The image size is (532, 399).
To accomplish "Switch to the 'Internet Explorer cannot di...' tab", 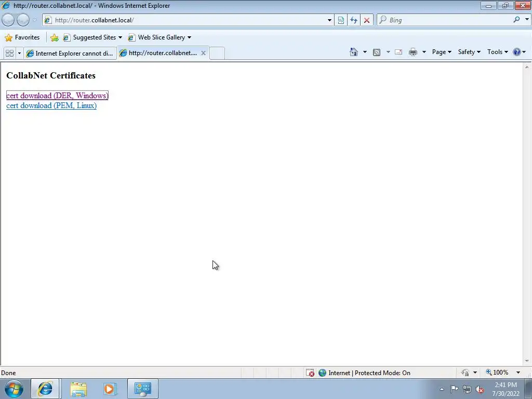I will click(70, 54).
